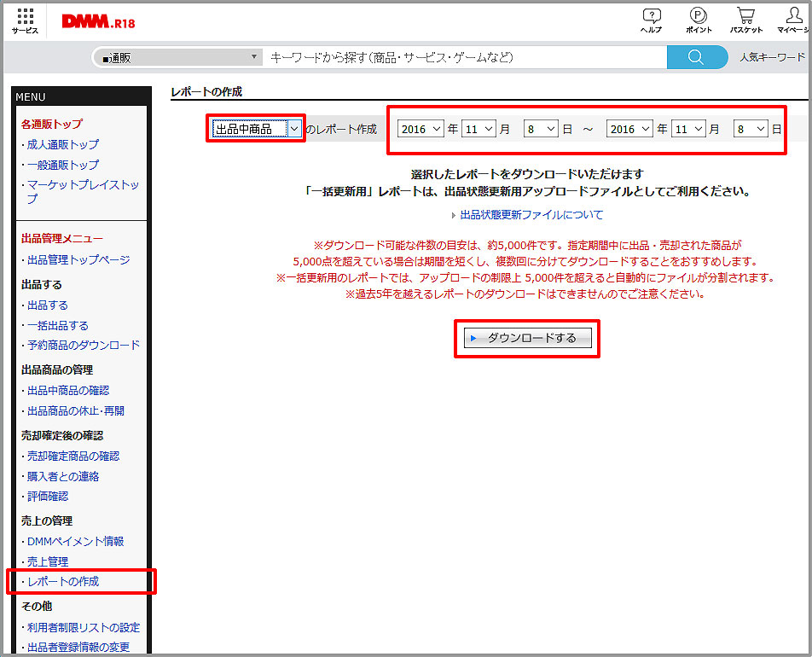Open the shopping basket icon
812x657 pixels.
(745, 20)
